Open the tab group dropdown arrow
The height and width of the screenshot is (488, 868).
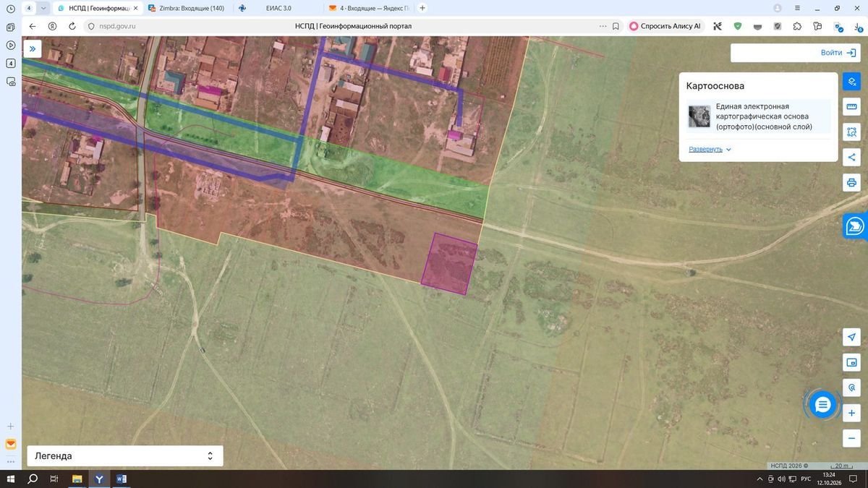[43, 8]
